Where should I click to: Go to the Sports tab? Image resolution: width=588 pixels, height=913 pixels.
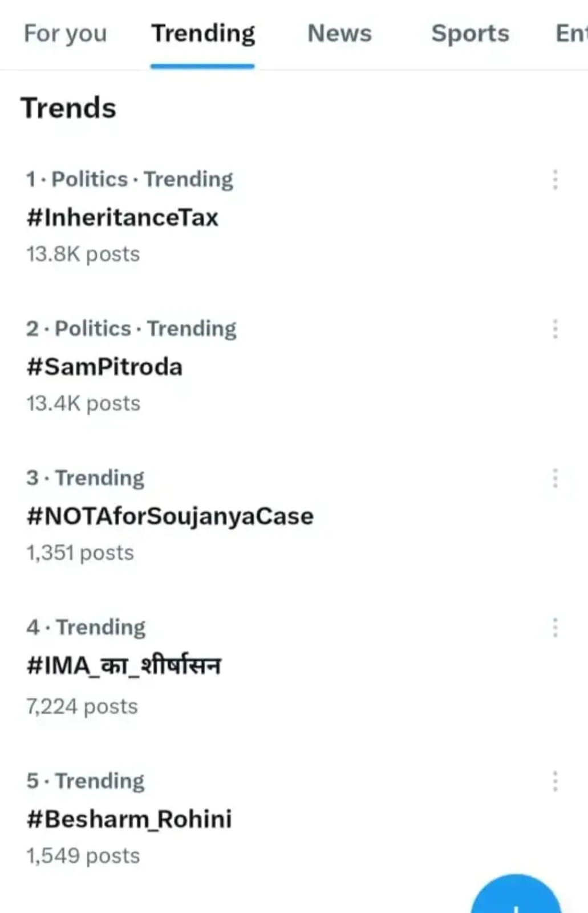[x=470, y=33]
